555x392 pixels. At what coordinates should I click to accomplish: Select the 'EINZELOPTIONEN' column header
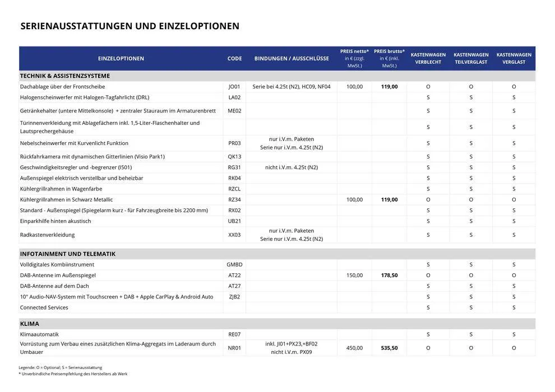[x=121, y=59]
